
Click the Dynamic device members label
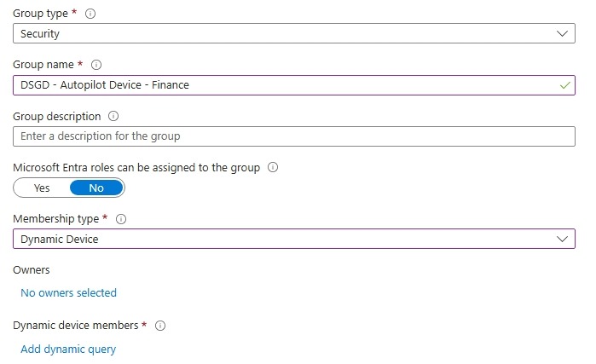tap(76, 326)
